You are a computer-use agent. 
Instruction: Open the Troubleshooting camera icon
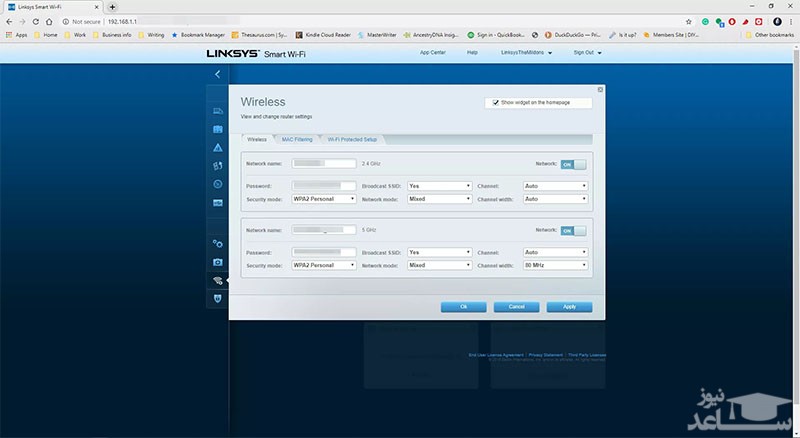tap(217, 262)
